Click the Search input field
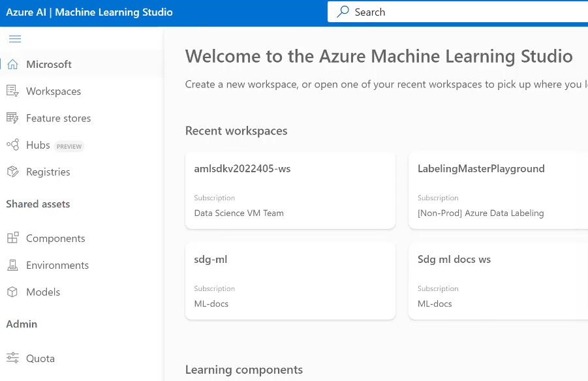588x381 pixels. pyautogui.click(x=457, y=12)
